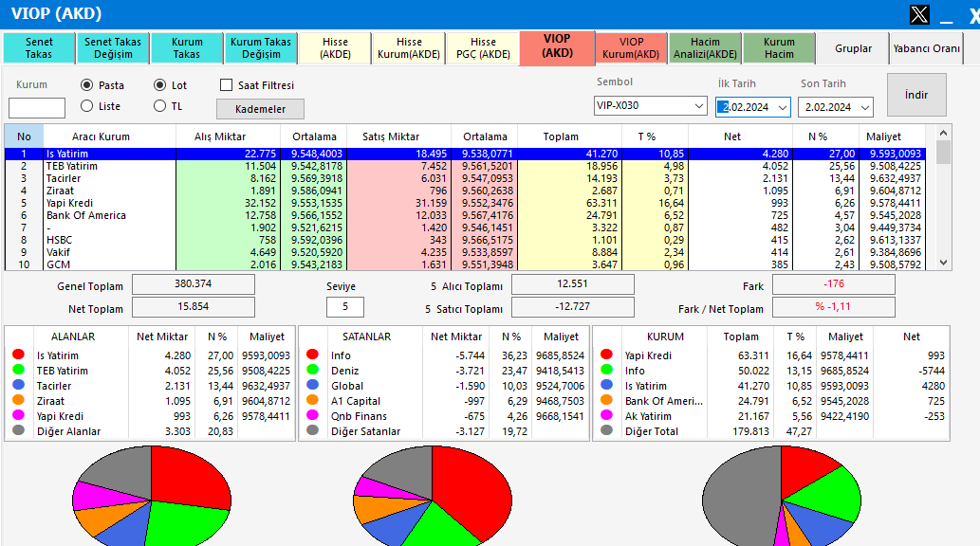Select the Pasta radio button
Image resolution: width=980 pixels, height=546 pixels.
[87, 85]
